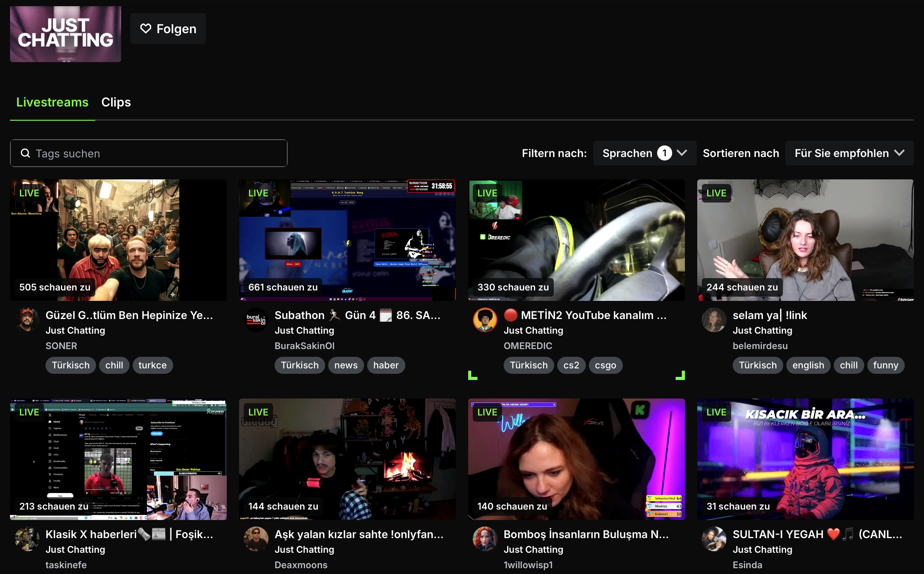Select the chill tag on belemirdesu's stream

point(849,365)
